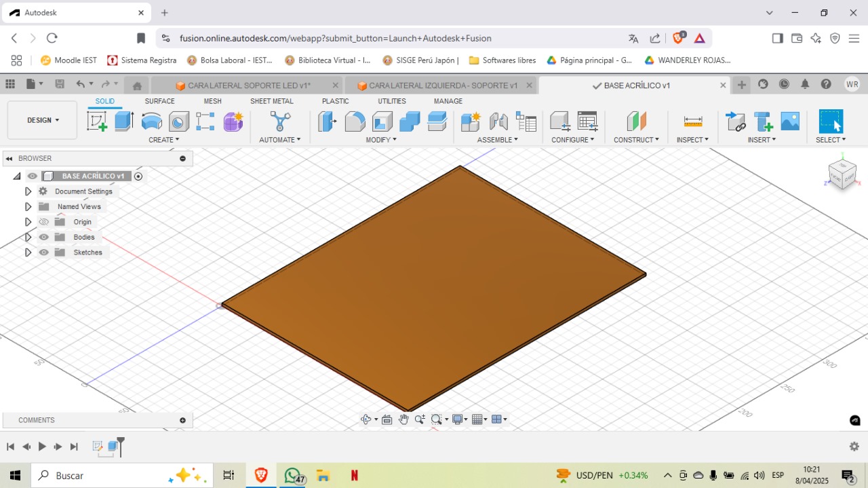
Task: Open the ASSEMBLE menu label
Action: pyautogui.click(x=497, y=140)
